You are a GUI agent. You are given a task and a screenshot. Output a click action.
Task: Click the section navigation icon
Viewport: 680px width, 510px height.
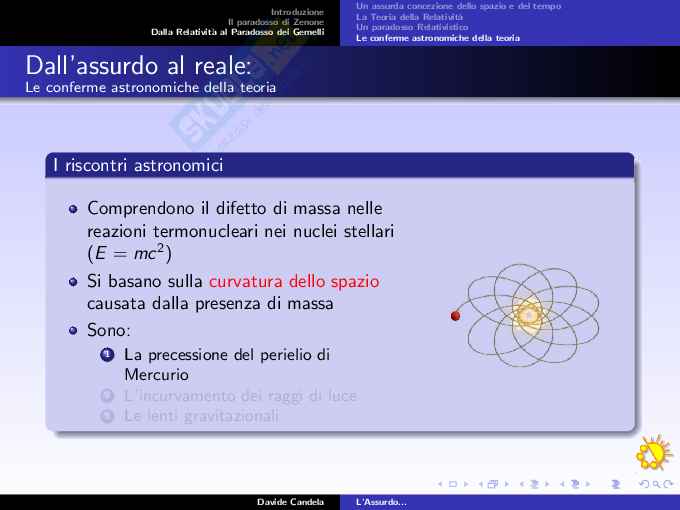tap(575, 485)
